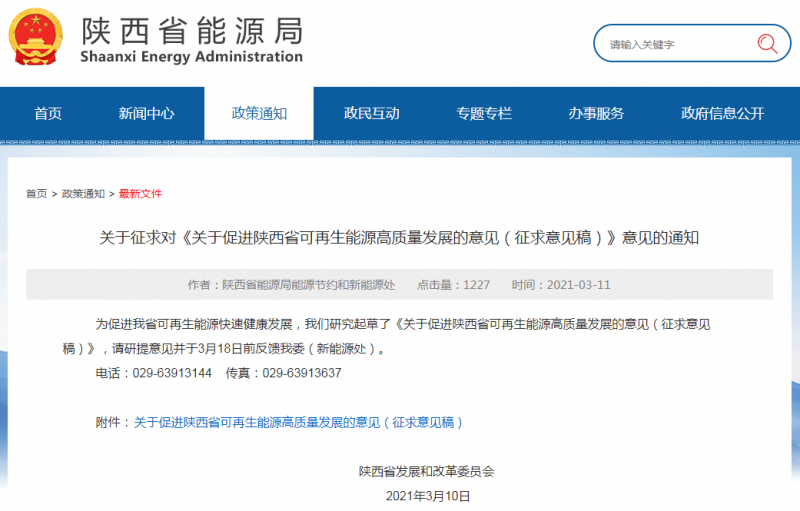Click the publish time 2021-03-11
This screenshot has width=800, height=511.
[x=574, y=285]
